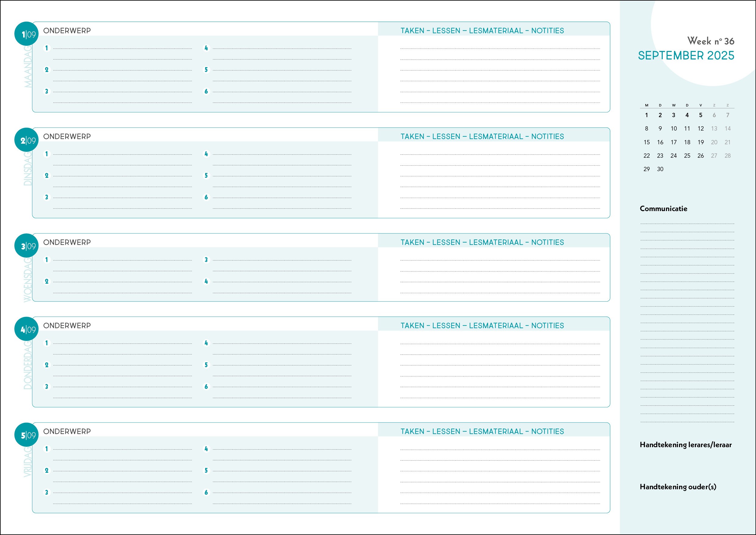Pick day 14 in the mini calendar

tap(727, 128)
